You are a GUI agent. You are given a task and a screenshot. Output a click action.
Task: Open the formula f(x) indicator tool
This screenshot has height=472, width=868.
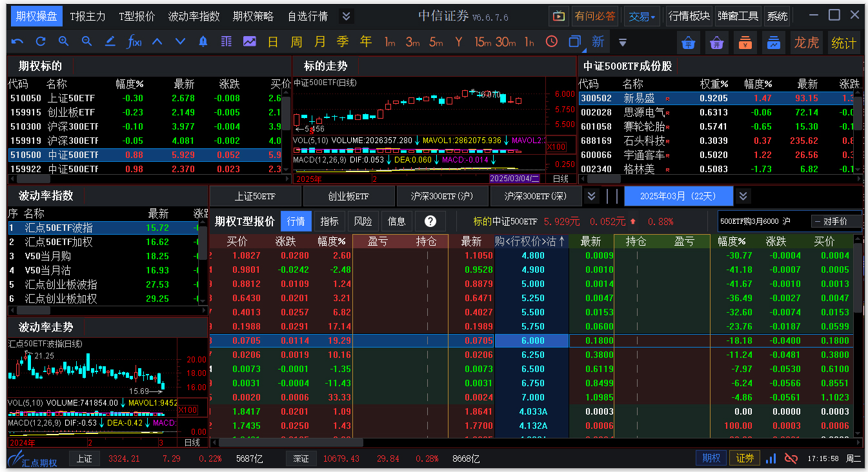tap(134, 42)
